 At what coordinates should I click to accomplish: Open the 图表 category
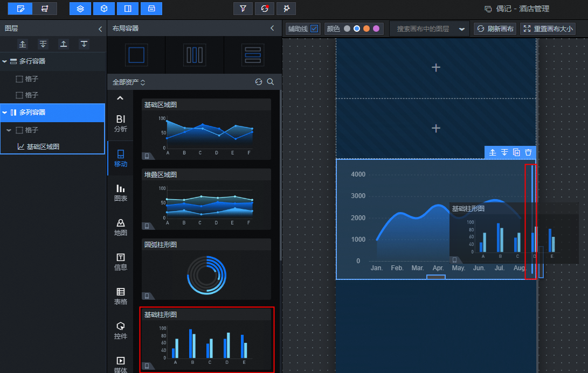(120, 193)
